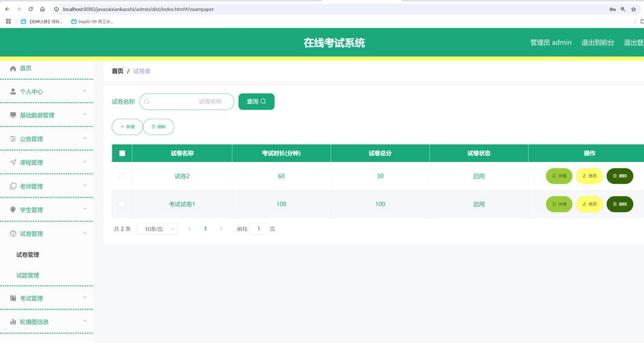Click the monitor icon beside 基础数据管理

tap(13, 115)
